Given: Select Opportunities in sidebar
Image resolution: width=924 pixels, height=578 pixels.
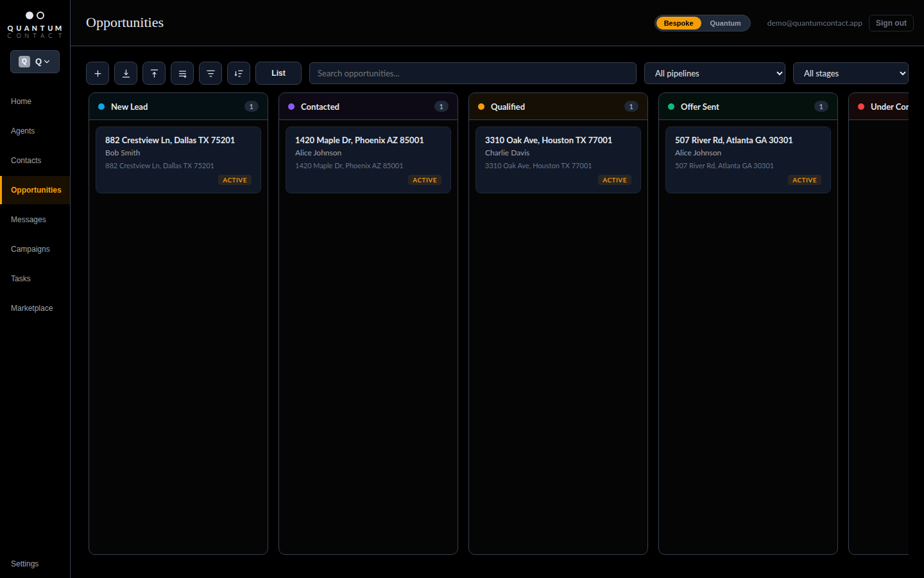Looking at the screenshot, I should tap(36, 190).
